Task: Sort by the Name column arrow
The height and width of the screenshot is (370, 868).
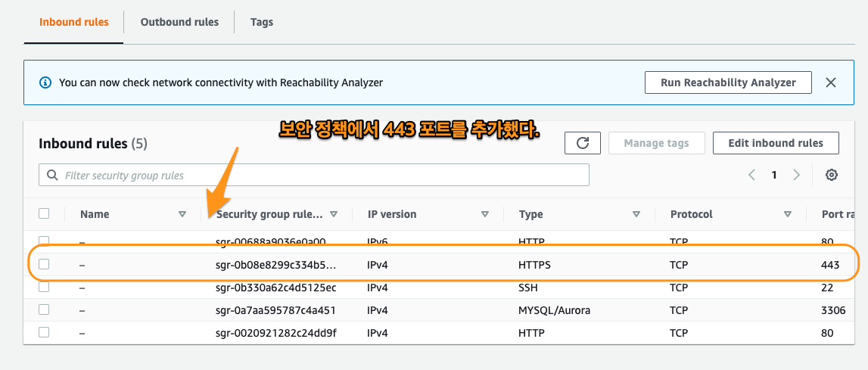Action: point(182,214)
